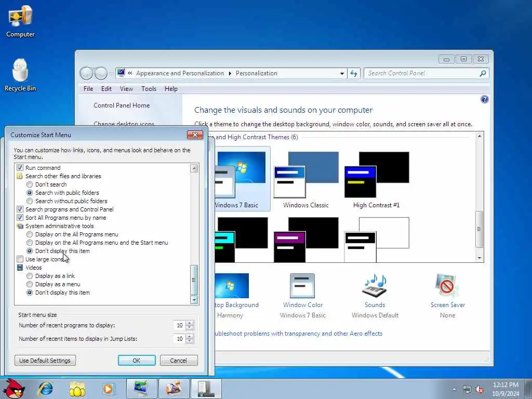Open the address bar dropdown arrow
532x399 pixels.
click(342, 73)
